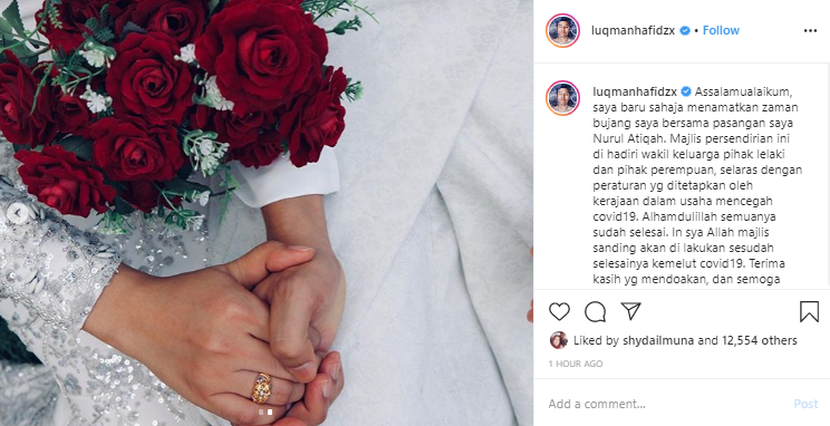Save post with the bookmark icon

click(x=809, y=312)
